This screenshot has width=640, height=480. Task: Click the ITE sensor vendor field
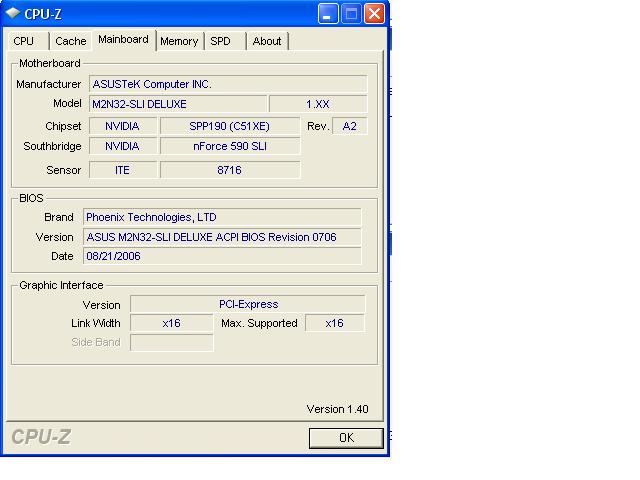[123, 170]
